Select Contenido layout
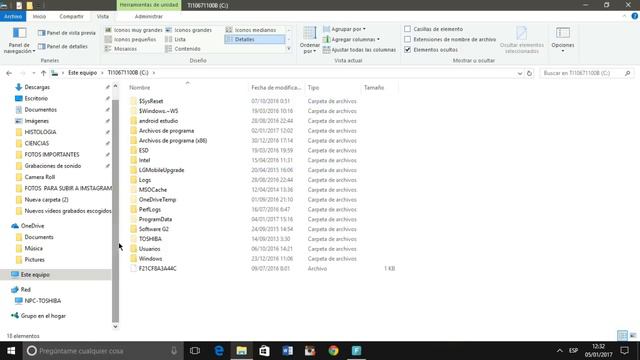This screenshot has width=640, height=360. [x=183, y=49]
